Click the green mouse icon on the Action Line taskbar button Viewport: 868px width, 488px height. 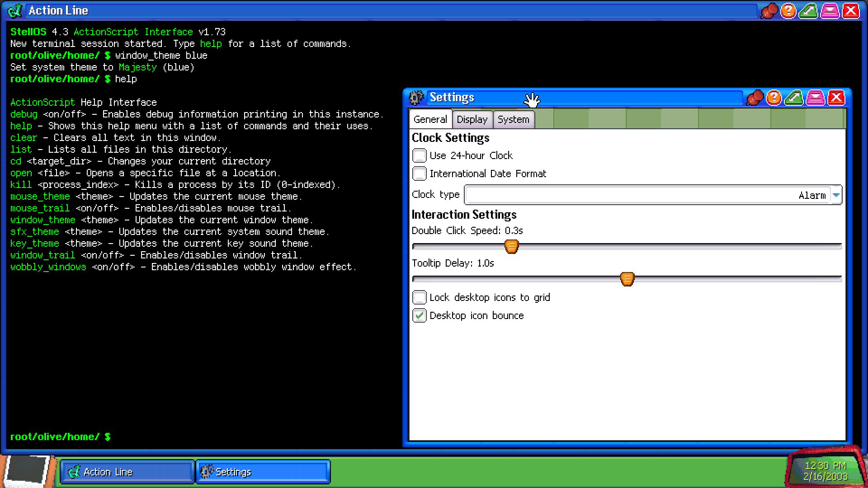click(75, 472)
